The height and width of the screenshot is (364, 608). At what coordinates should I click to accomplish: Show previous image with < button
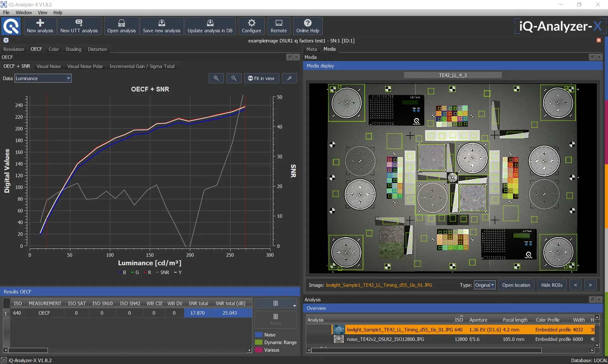pos(575,285)
